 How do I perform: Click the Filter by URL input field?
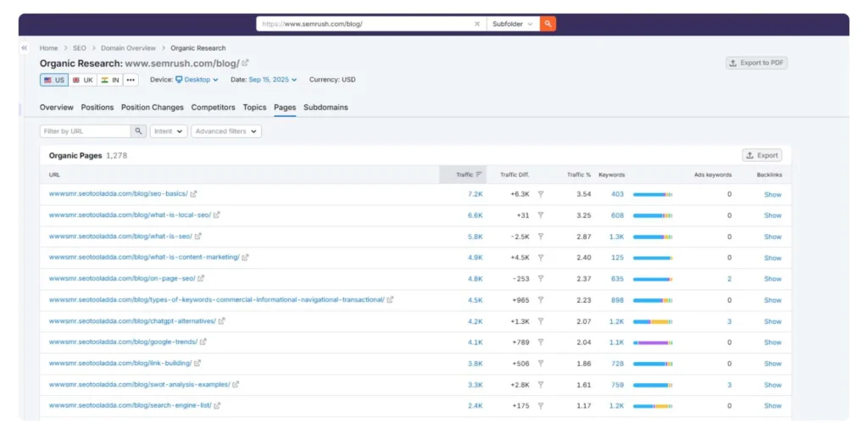point(86,131)
